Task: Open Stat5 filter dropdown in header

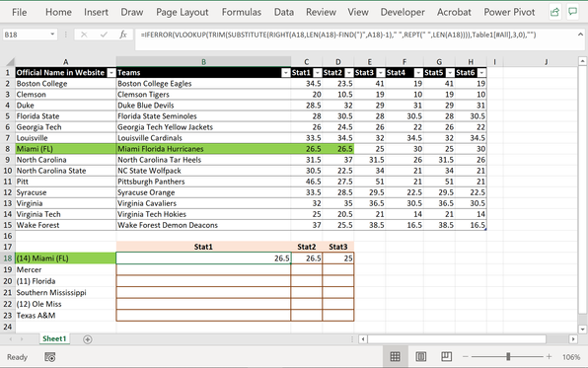Action: click(450, 73)
